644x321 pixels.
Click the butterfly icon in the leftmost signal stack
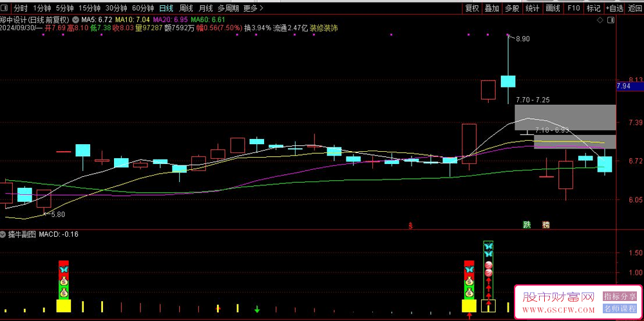64,270
